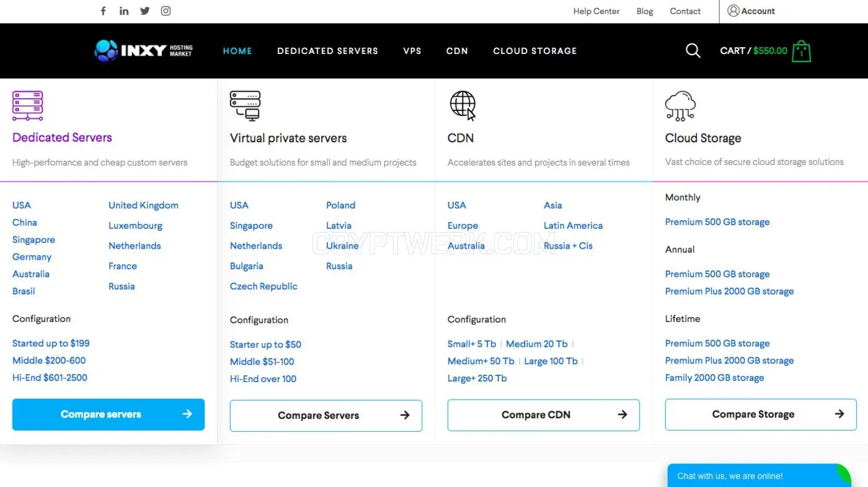Viewport: 868px width, 487px height.
Task: Open the online chat widget
Action: point(759,476)
